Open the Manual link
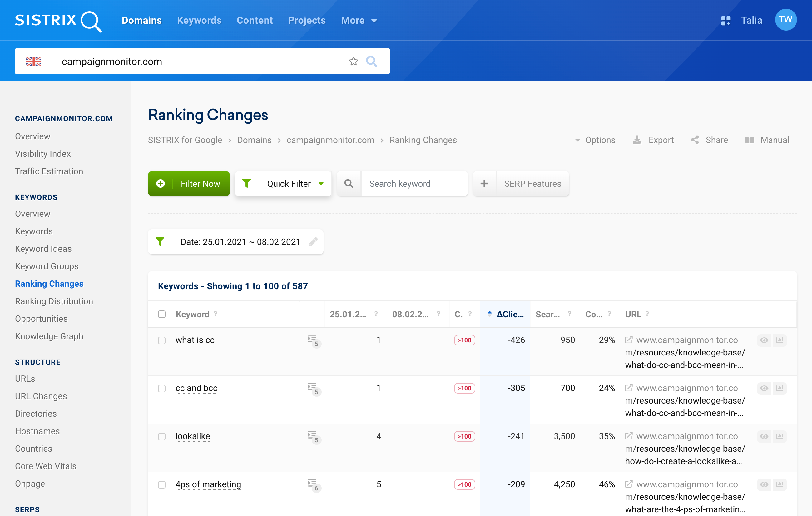This screenshot has width=812, height=516. point(767,140)
